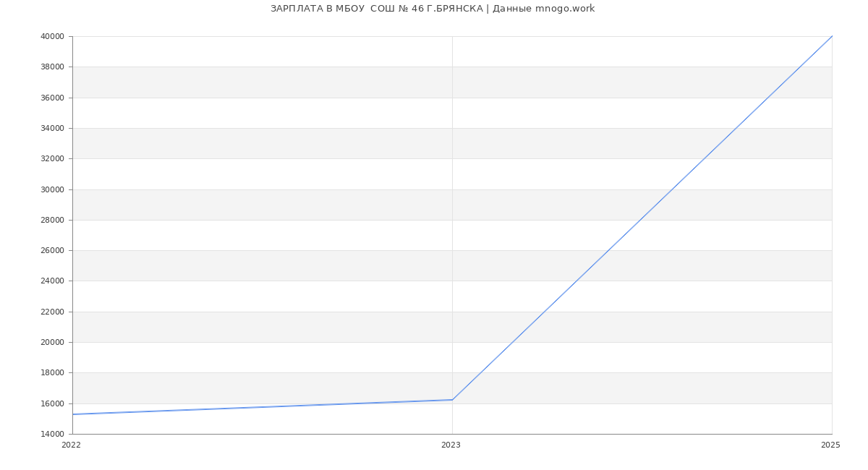Viewport: 868px width, 470px height.
Task: Click the 2025 x-axis label
Action: pos(830,445)
